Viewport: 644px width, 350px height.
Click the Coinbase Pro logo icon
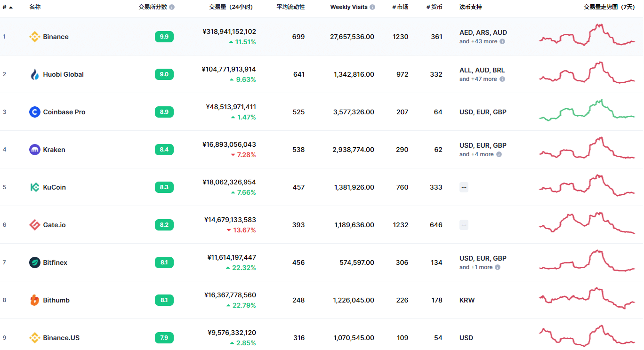pyautogui.click(x=35, y=112)
